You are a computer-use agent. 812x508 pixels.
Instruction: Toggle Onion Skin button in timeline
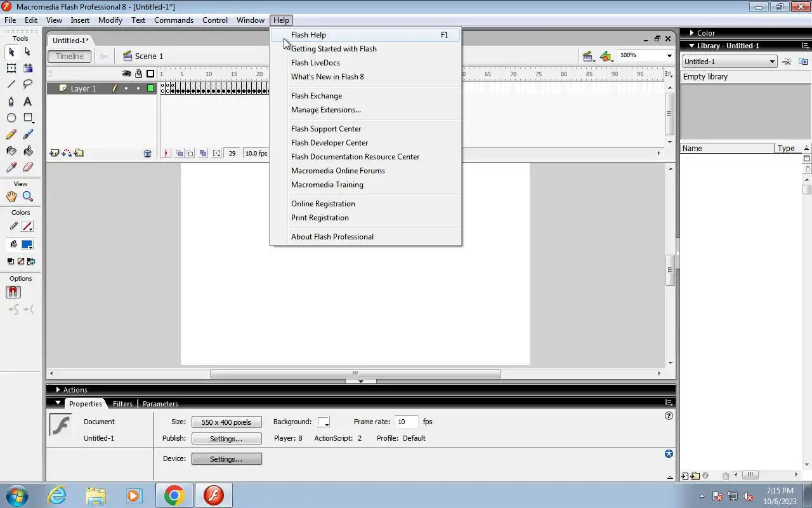coord(180,153)
